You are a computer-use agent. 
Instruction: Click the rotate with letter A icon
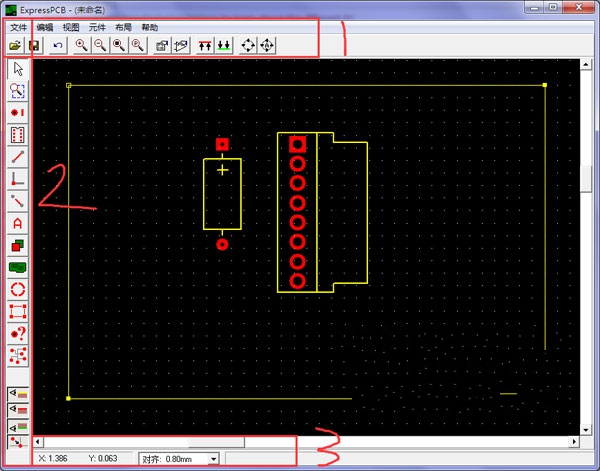pyautogui.click(x=267, y=46)
